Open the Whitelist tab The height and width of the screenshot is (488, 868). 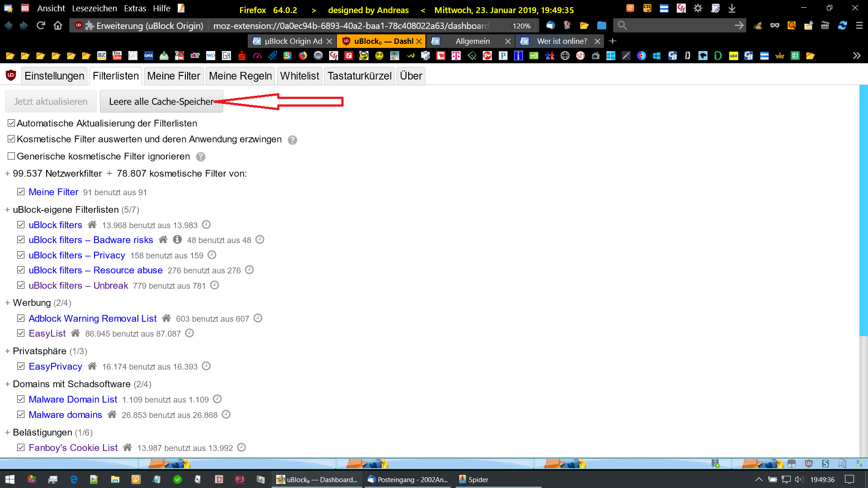299,76
